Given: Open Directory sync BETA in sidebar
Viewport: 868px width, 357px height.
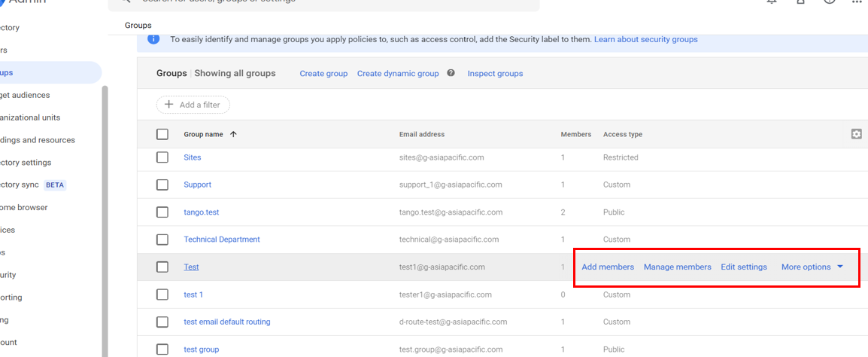Looking at the screenshot, I should pyautogui.click(x=33, y=185).
